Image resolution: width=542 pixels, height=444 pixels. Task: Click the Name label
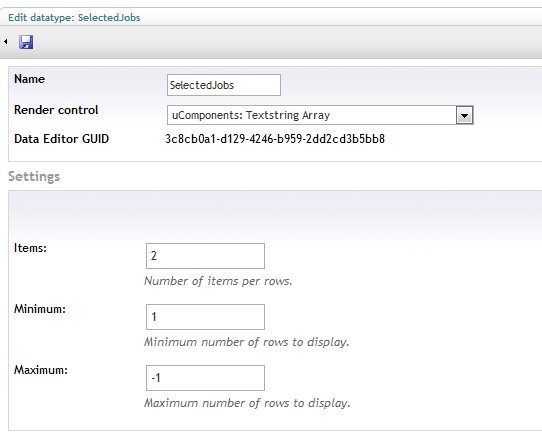(29, 79)
